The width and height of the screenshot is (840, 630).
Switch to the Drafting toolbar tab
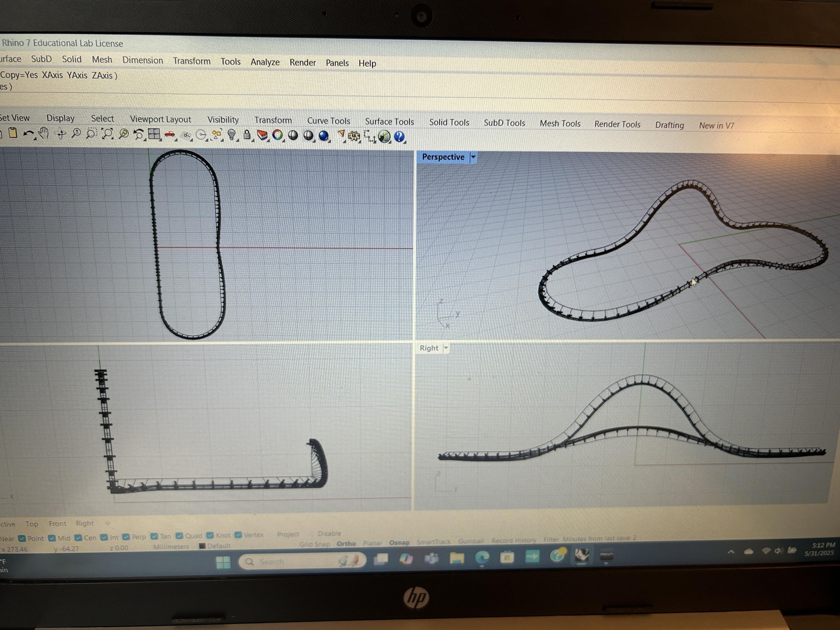point(669,125)
